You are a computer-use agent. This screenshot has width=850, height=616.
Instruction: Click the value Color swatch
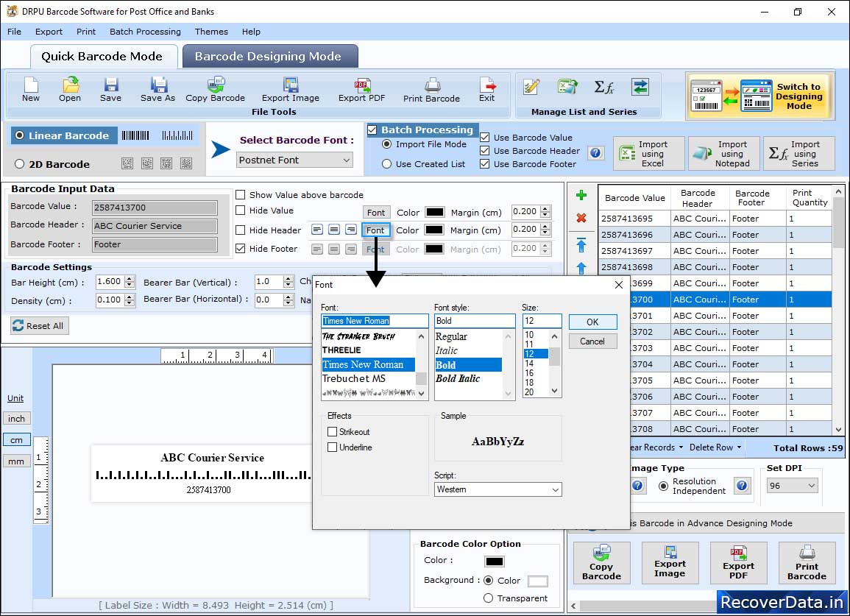click(x=435, y=212)
